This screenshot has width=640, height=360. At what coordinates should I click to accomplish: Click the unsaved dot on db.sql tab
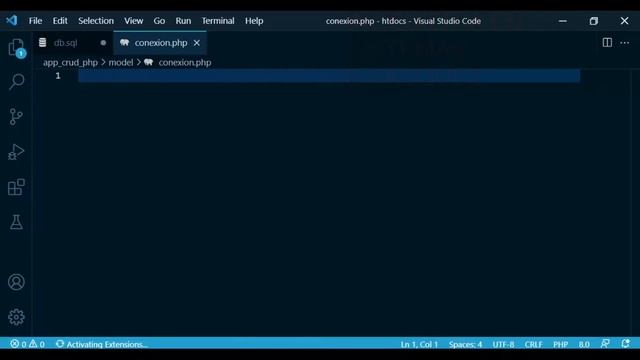103,42
